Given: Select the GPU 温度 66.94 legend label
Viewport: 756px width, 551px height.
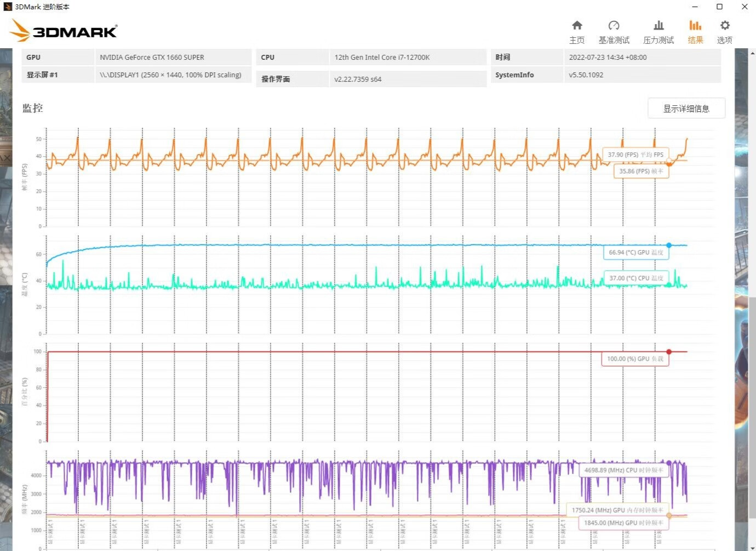Looking at the screenshot, I should coord(635,252).
